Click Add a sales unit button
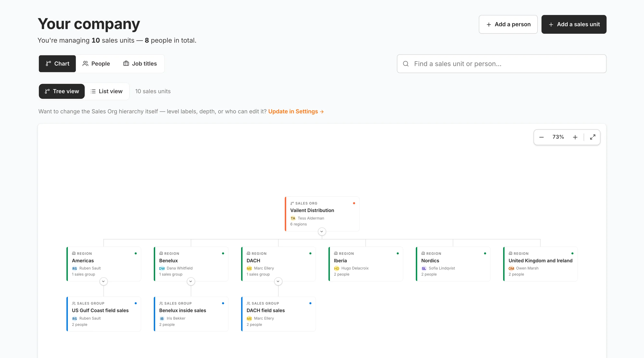644x358 pixels. tap(574, 24)
